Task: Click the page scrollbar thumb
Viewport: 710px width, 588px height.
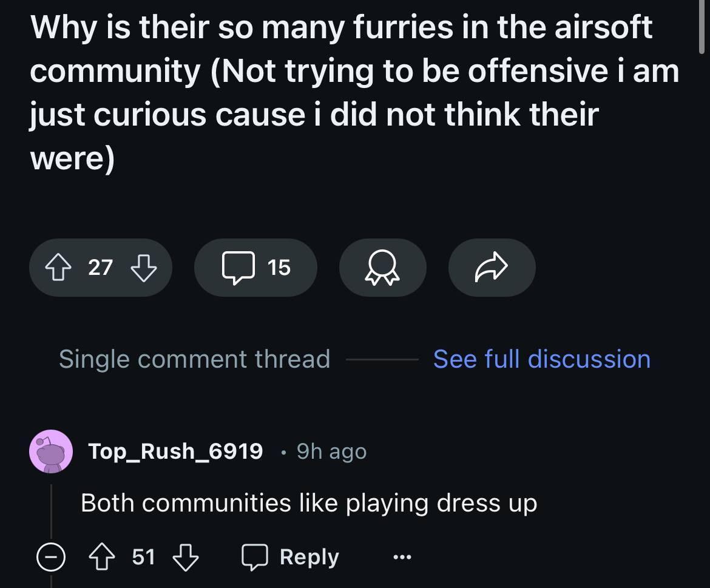Action: (702, 24)
